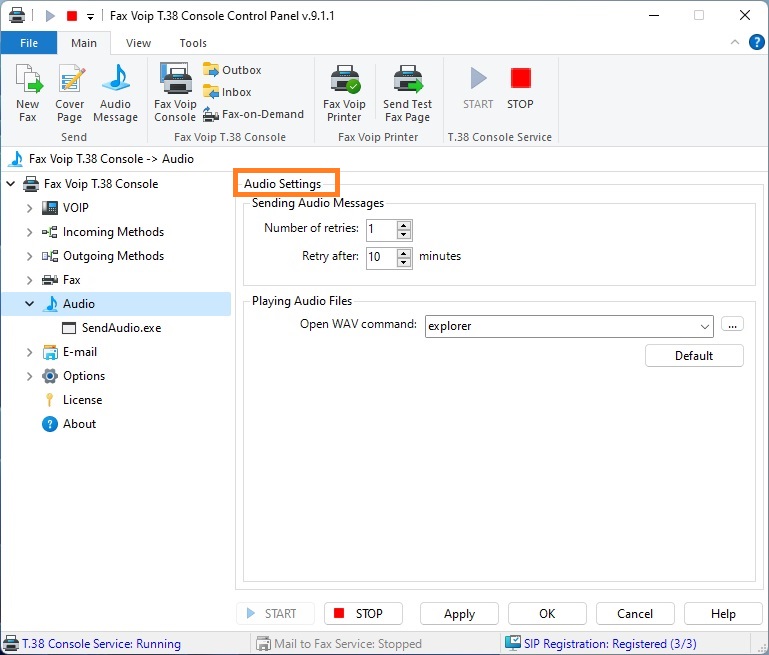Select Audio in the tree
The image size is (769, 655).
coord(78,304)
